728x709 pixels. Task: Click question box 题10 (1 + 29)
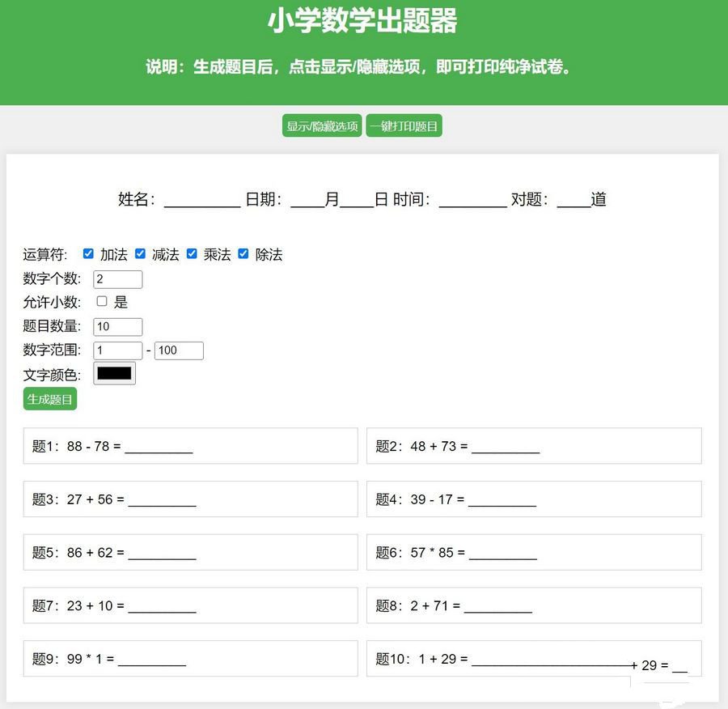(533, 658)
